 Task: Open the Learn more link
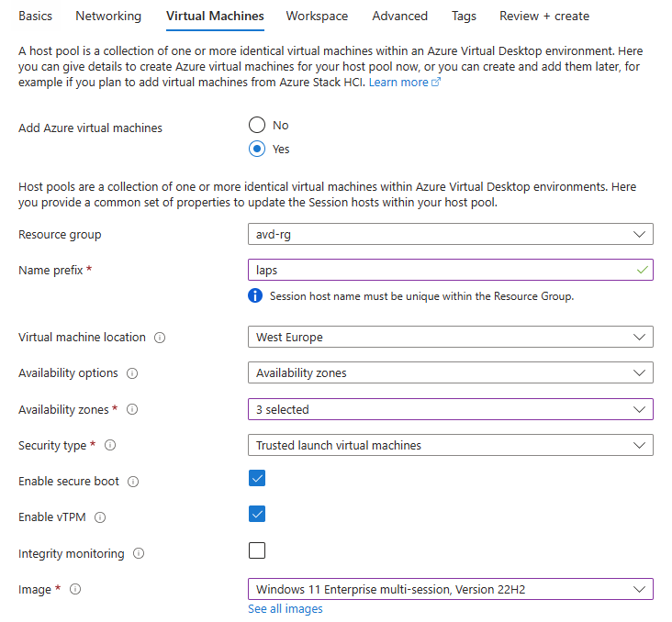[x=405, y=83]
